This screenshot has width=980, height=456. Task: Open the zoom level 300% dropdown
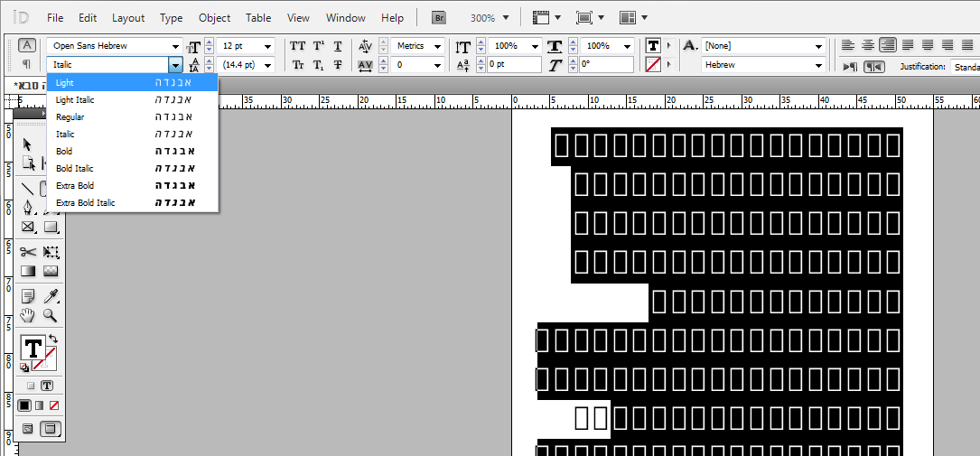coord(506,18)
